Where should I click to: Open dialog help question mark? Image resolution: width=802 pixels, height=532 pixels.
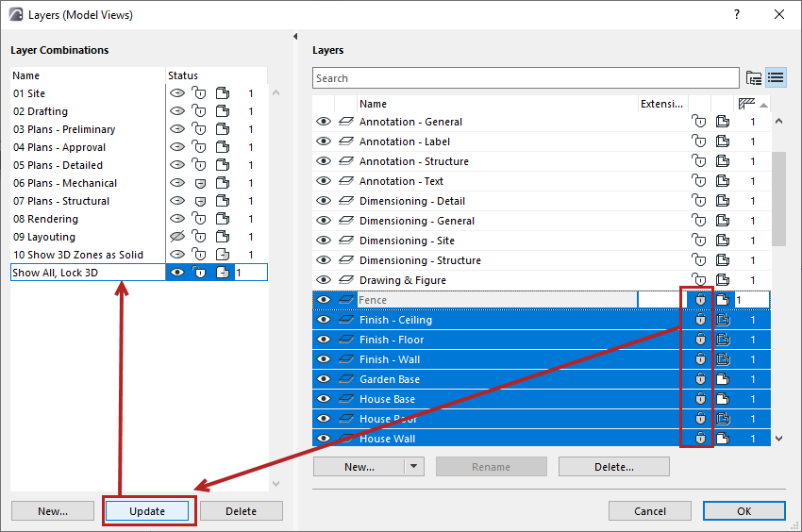pos(737,14)
